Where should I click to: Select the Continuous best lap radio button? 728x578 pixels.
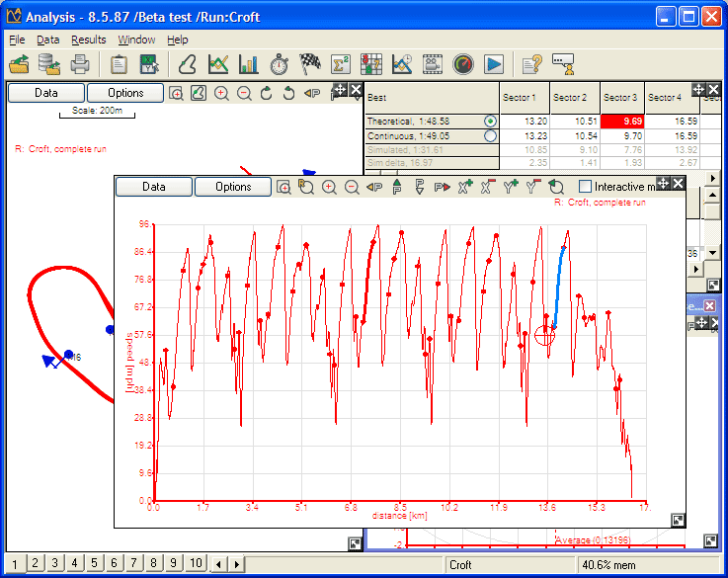pos(490,136)
